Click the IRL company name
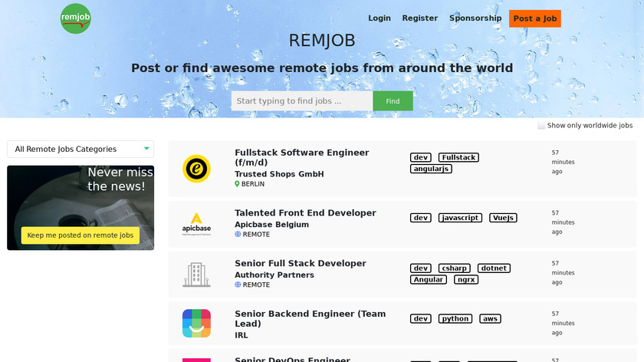The image size is (644, 362). coord(241,335)
